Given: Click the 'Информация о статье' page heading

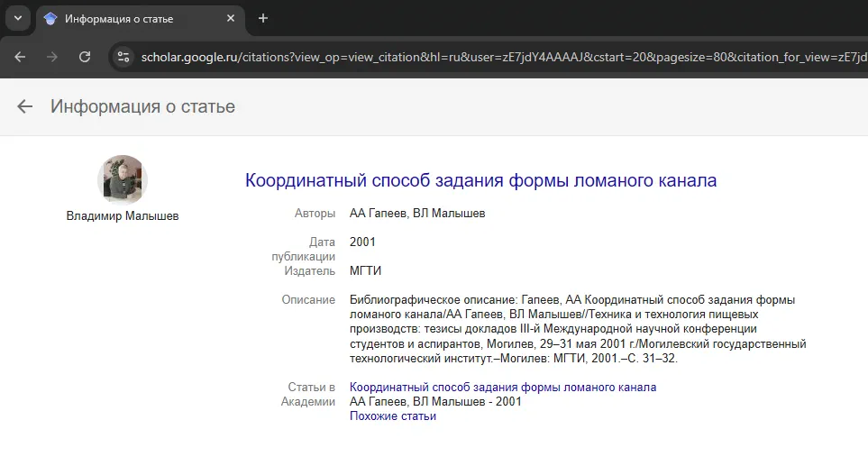Looking at the screenshot, I should pos(142,106).
